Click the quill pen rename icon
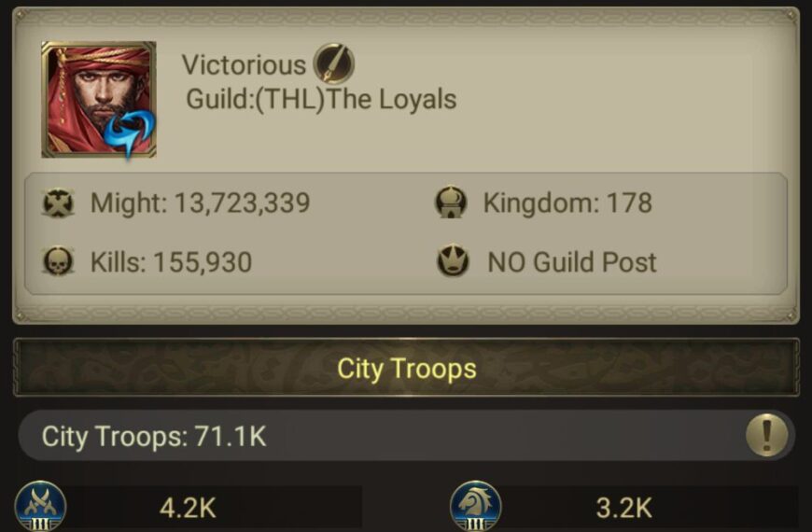The width and height of the screenshot is (812, 532). 333,63
